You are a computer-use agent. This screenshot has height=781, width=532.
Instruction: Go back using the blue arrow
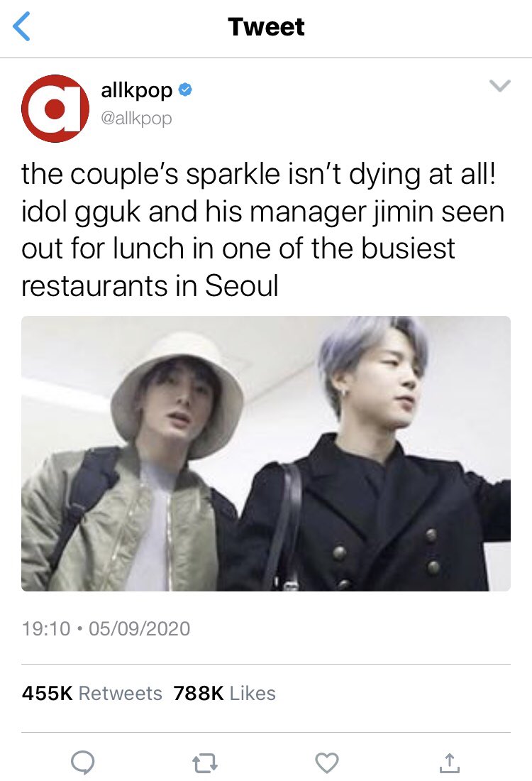point(21,26)
